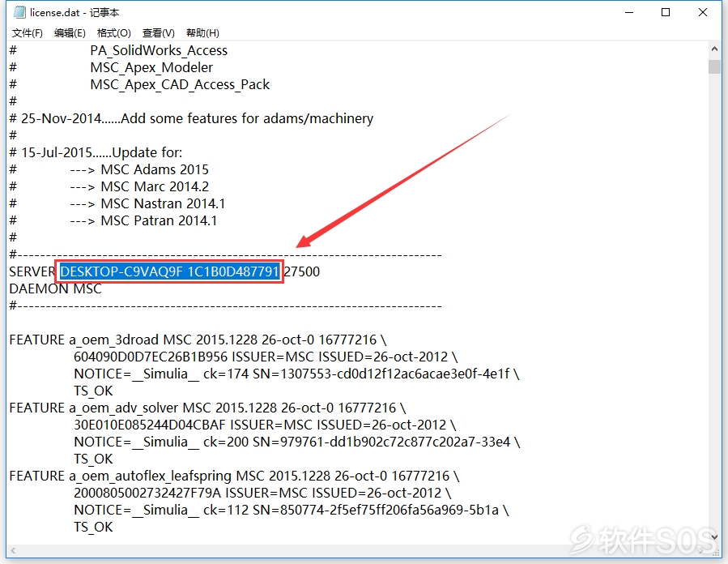Click the "MSC Patran 2014.1" text
This screenshot has height=564, width=728.
point(159,220)
